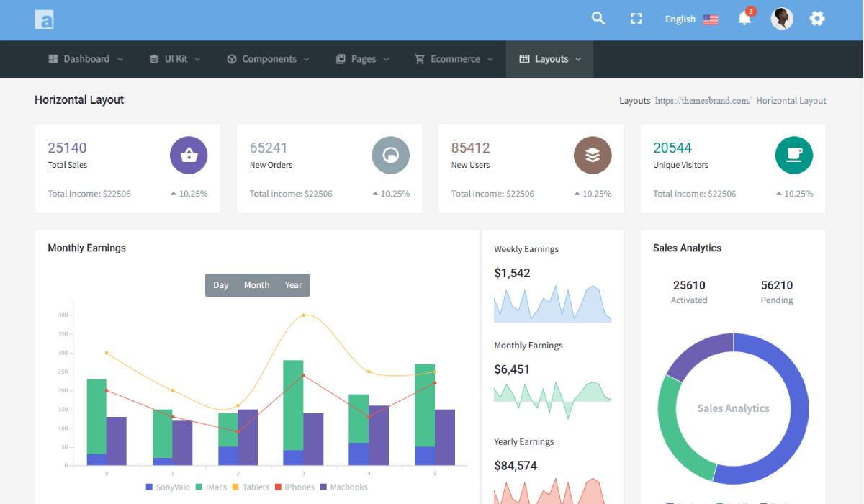Viewport: 864px width, 504px height.
Task: Click the Total Sales basket icon
Action: click(x=189, y=155)
